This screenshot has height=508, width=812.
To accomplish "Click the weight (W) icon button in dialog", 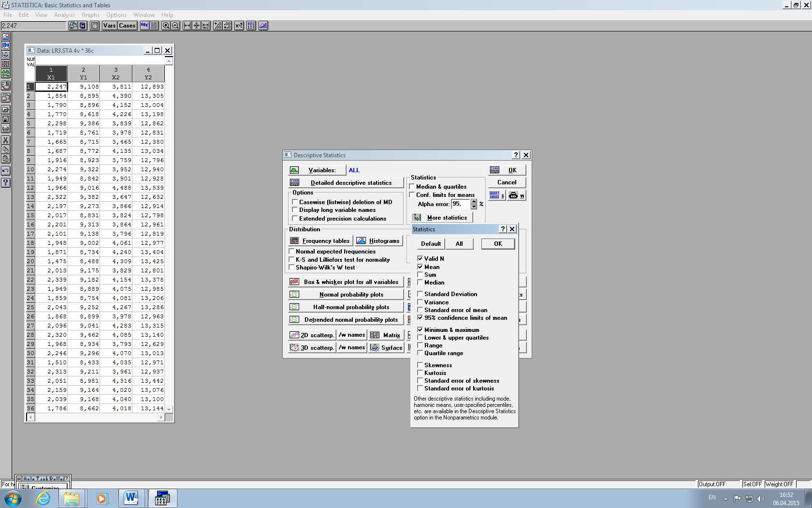I will click(x=517, y=195).
